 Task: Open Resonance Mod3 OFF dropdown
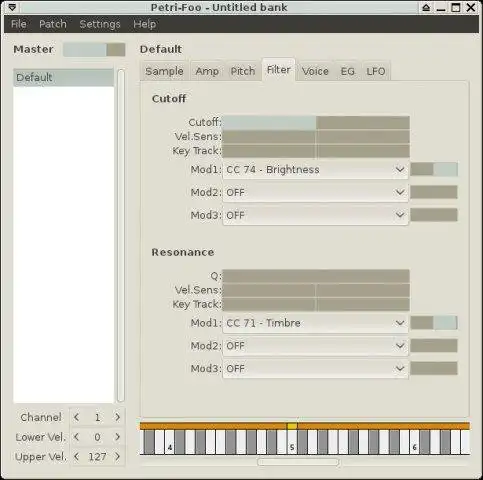point(315,368)
